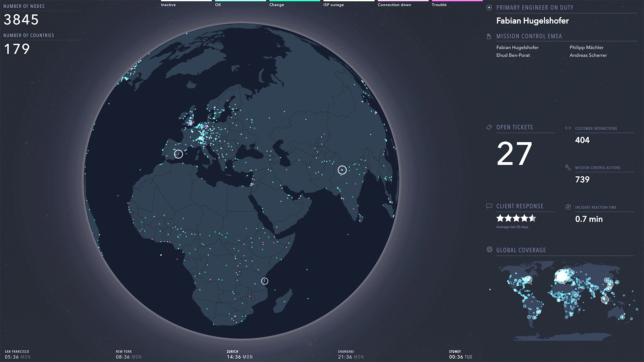Select Andreas Scherrer in team list

pos(588,55)
